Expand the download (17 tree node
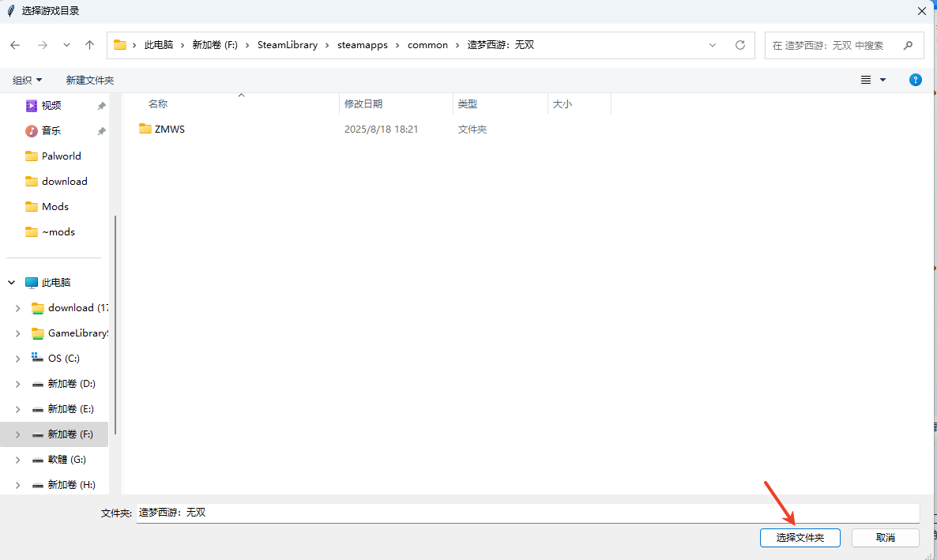937x560 pixels. point(17,308)
